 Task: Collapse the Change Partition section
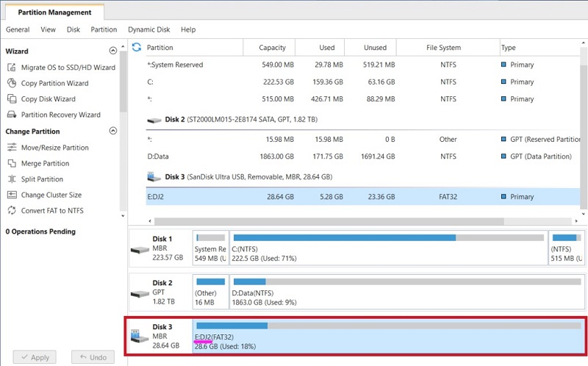112,132
